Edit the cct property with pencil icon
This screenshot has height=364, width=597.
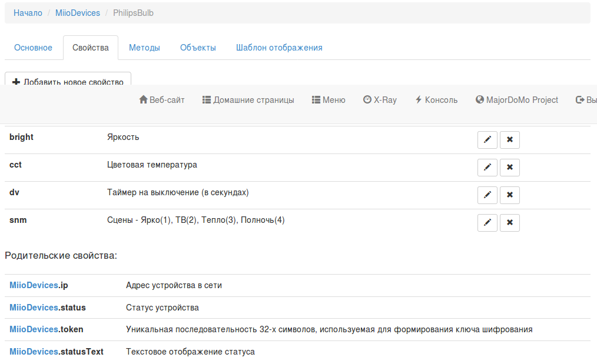tap(487, 167)
